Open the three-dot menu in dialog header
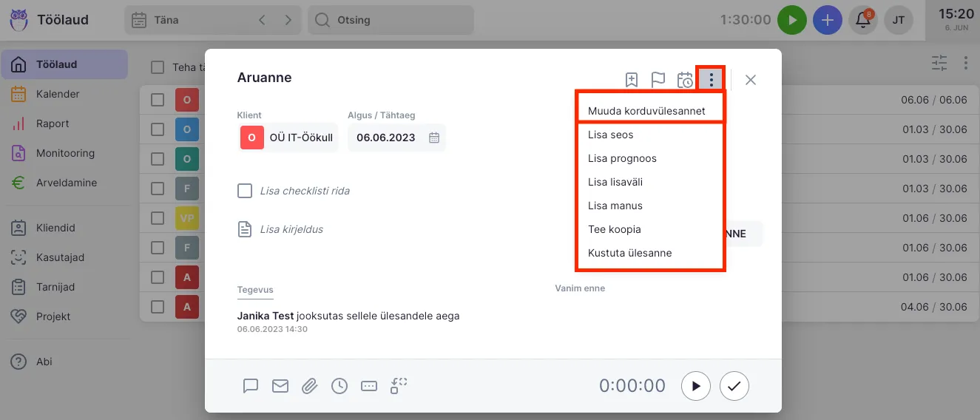The height and width of the screenshot is (420, 980). click(x=712, y=80)
